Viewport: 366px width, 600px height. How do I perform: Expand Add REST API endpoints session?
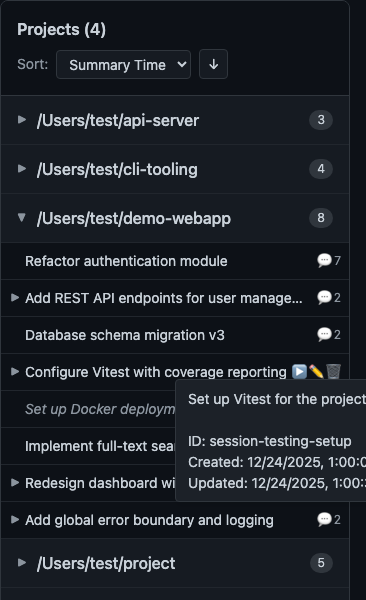(x=15, y=297)
